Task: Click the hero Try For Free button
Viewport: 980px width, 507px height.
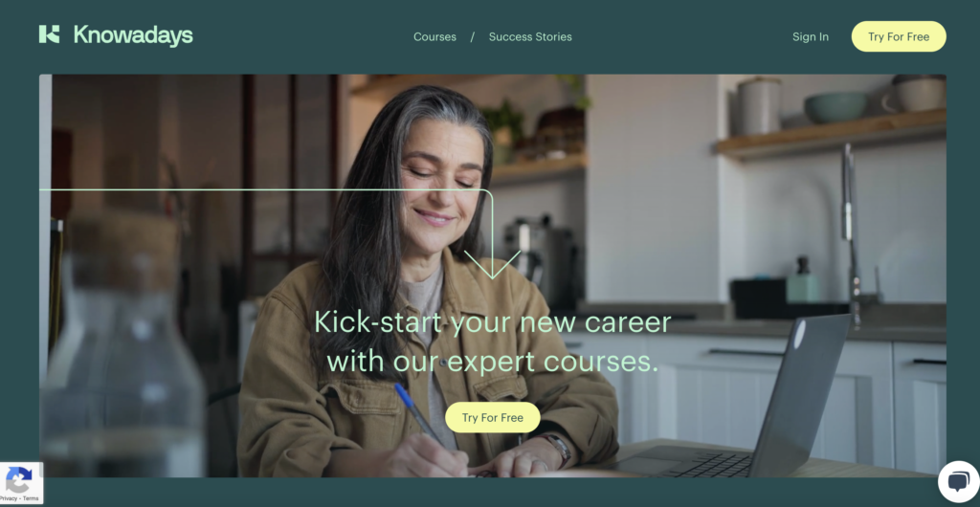Action: (493, 418)
